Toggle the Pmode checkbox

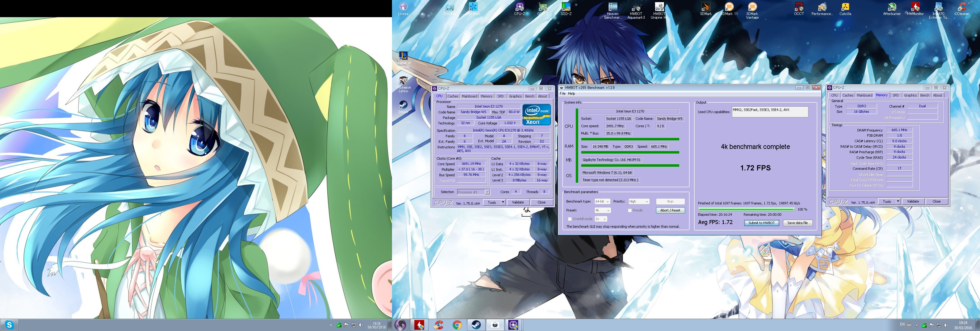pyautogui.click(x=630, y=210)
